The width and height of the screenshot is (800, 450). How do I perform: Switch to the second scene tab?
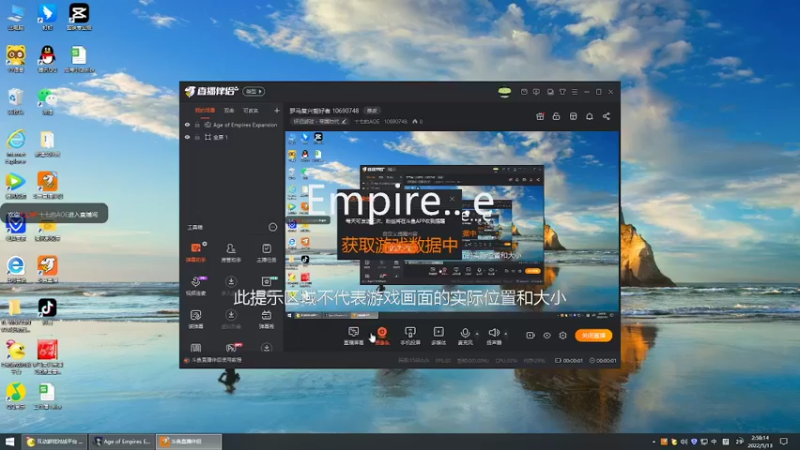[229, 110]
